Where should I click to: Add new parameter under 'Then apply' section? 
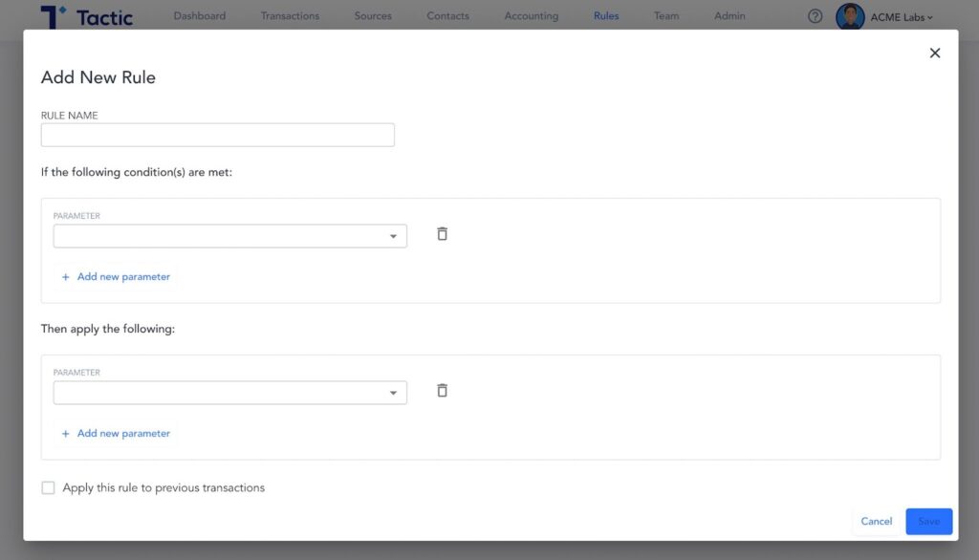(116, 433)
